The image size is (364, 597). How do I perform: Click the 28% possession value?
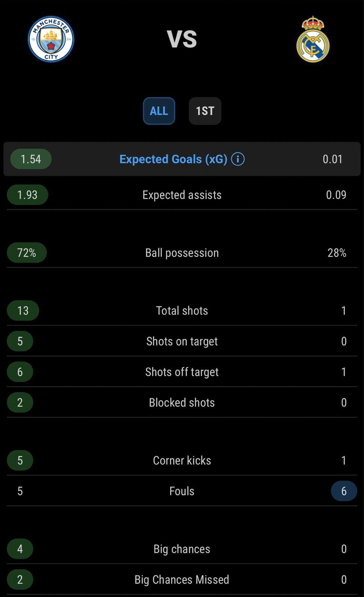pyautogui.click(x=337, y=253)
